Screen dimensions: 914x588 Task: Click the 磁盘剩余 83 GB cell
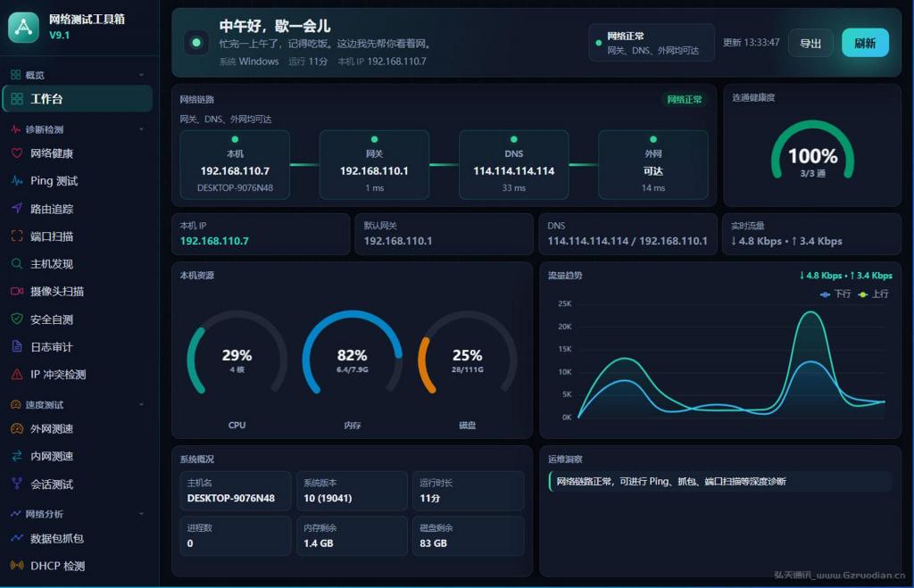click(468, 535)
